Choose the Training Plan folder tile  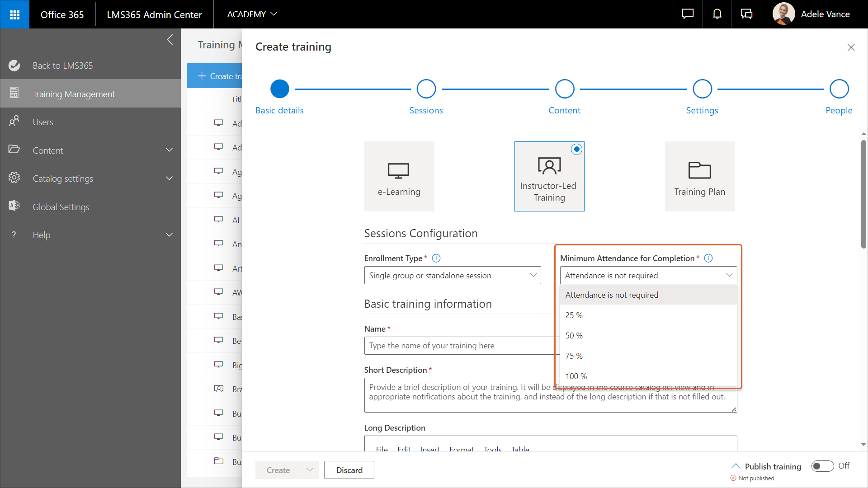[699, 177]
